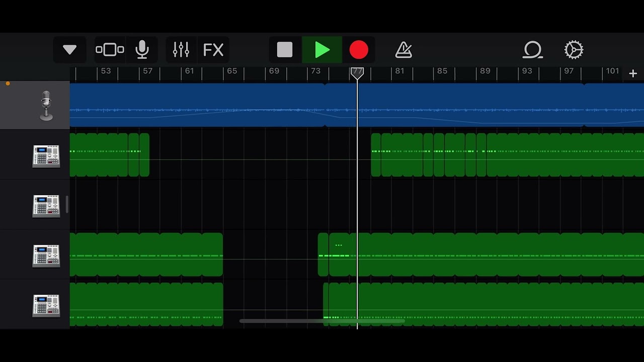Select the first drum machine track header
Viewport: 644px width, 362px height.
click(35, 155)
